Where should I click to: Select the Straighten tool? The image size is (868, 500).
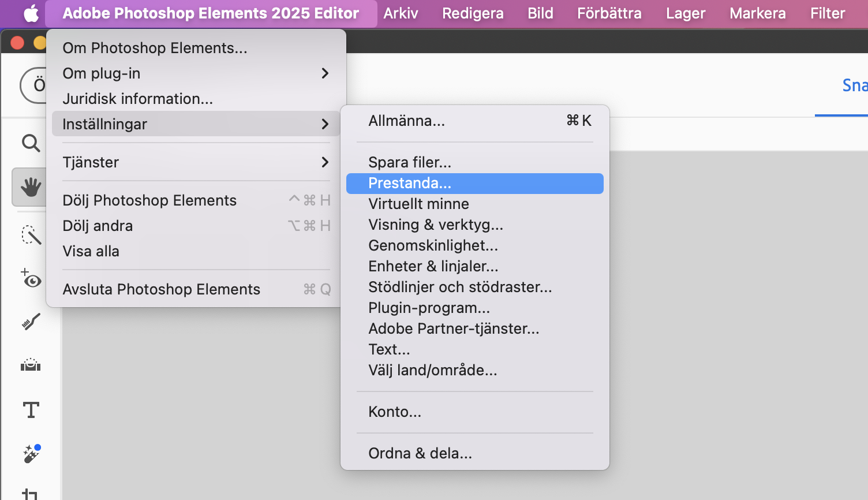[x=31, y=365]
